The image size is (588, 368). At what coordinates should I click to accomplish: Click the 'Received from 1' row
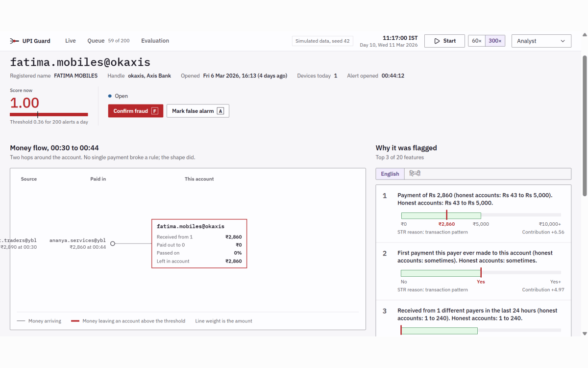point(199,237)
